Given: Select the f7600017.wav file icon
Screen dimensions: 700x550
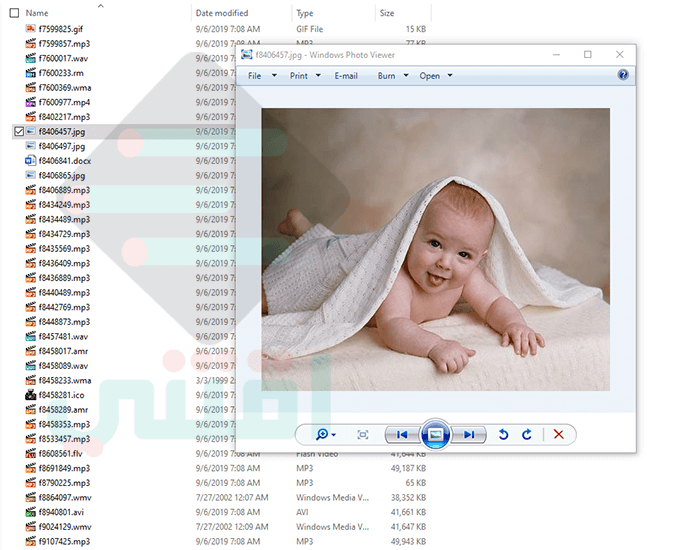Looking at the screenshot, I should coord(30,58).
